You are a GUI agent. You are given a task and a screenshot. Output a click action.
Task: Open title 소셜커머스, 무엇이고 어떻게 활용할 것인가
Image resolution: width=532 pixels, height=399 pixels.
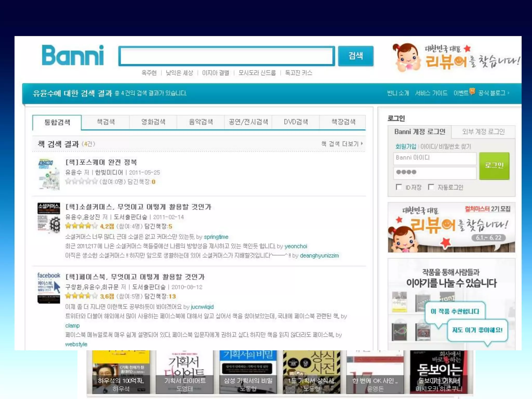click(x=138, y=207)
